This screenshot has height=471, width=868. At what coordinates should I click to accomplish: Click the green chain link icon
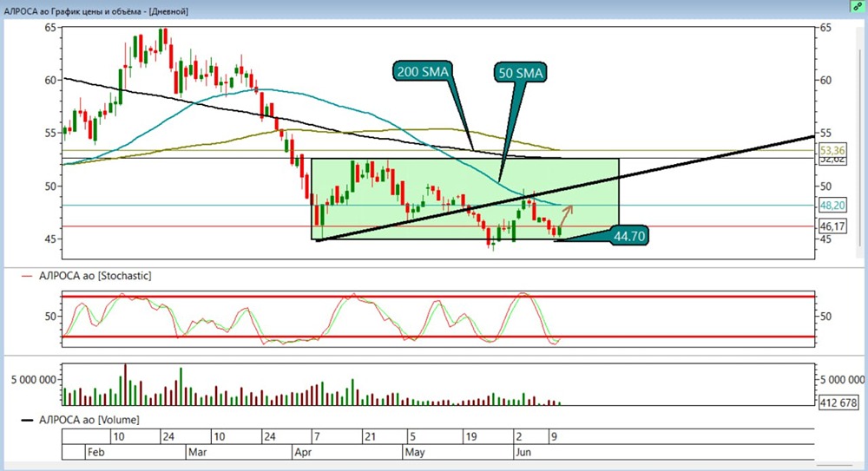858,6
